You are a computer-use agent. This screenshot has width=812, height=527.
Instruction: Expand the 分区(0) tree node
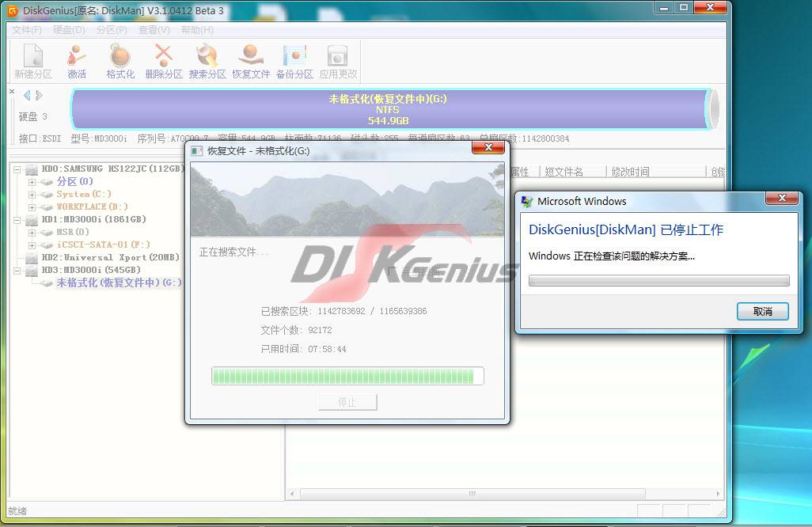tap(32, 182)
